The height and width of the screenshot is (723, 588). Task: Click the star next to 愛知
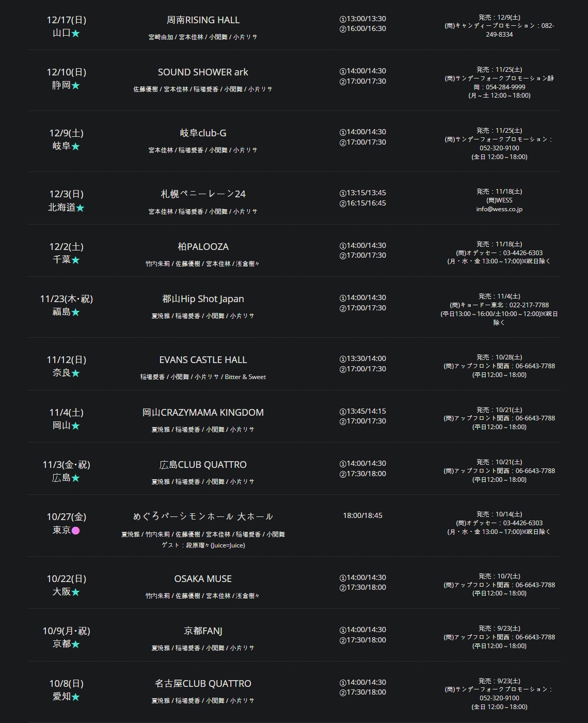[75, 697]
